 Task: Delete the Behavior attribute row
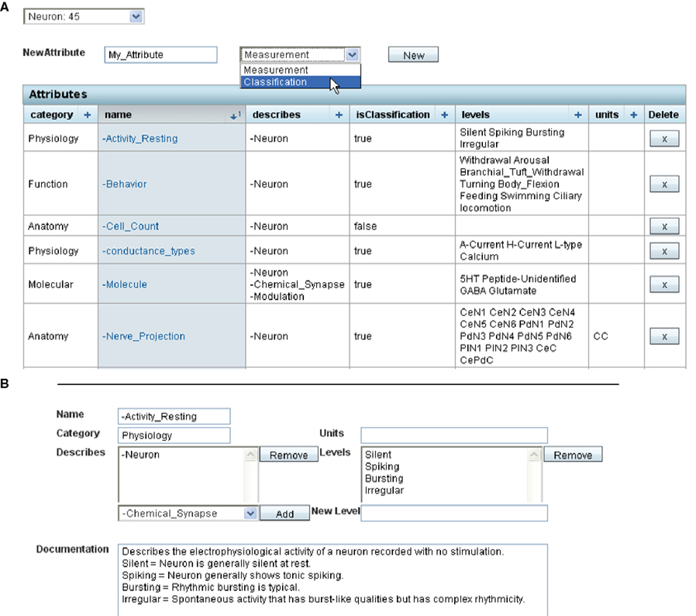pos(664,184)
